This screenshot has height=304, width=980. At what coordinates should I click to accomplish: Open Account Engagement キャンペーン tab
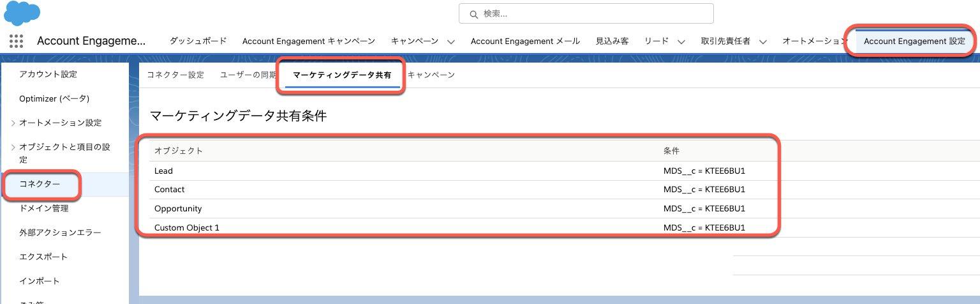pyautogui.click(x=308, y=41)
